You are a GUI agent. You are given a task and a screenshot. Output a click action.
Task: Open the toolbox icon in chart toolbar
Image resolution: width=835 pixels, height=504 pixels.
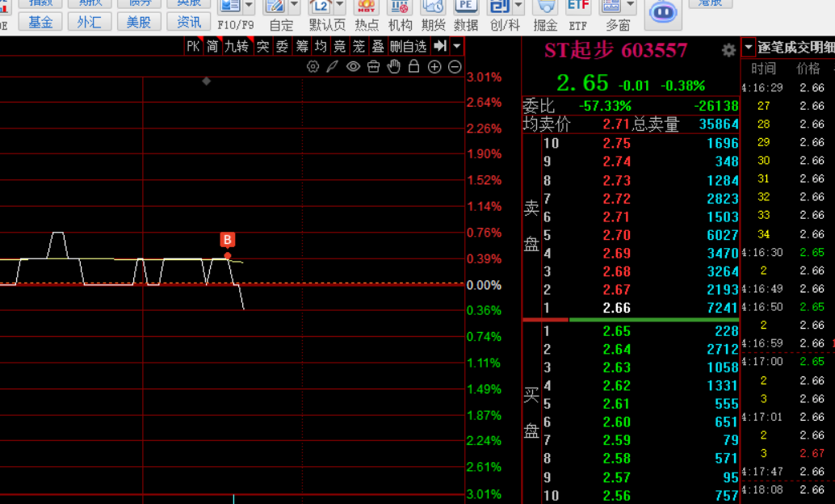pos(373,66)
